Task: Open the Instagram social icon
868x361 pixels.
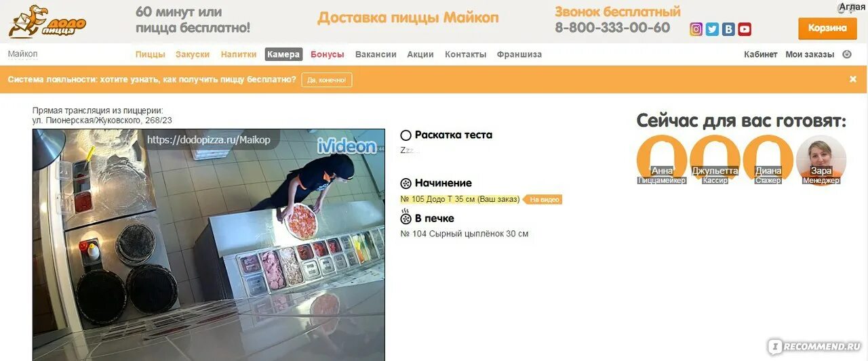Action: (696, 29)
